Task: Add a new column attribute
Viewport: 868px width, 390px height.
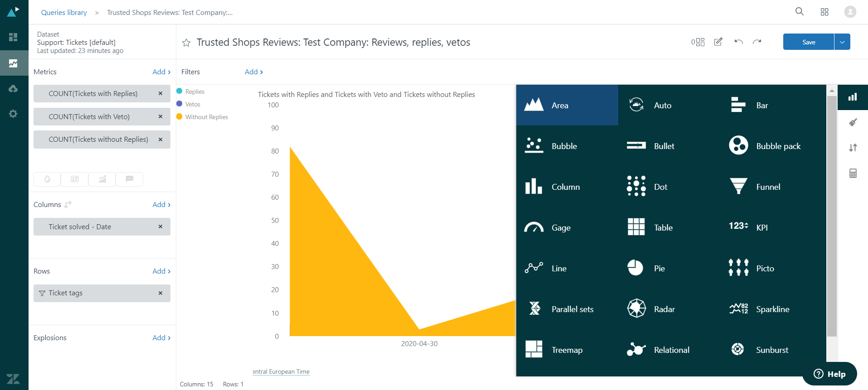Action: (x=161, y=204)
